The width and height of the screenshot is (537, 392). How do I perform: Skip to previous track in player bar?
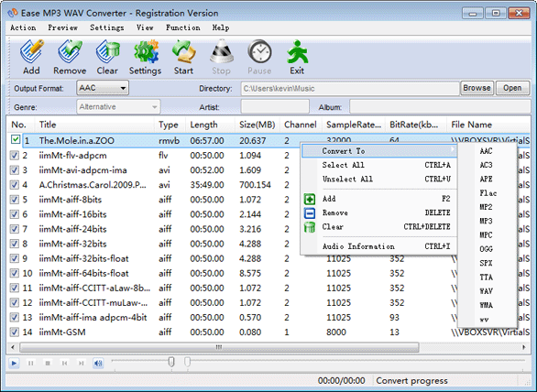(64, 363)
